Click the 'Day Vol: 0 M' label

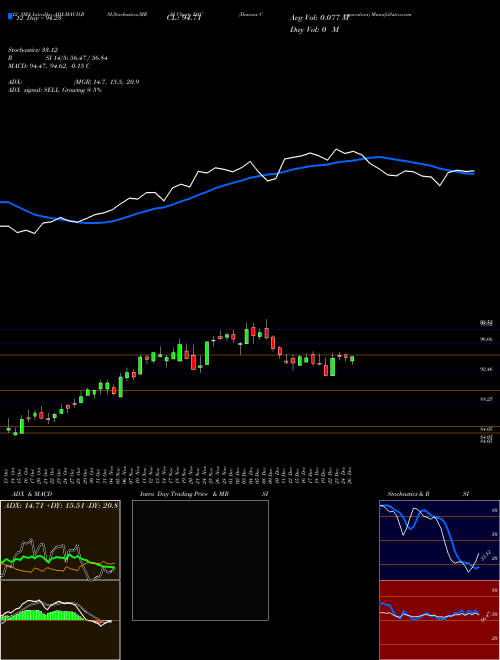(x=314, y=30)
